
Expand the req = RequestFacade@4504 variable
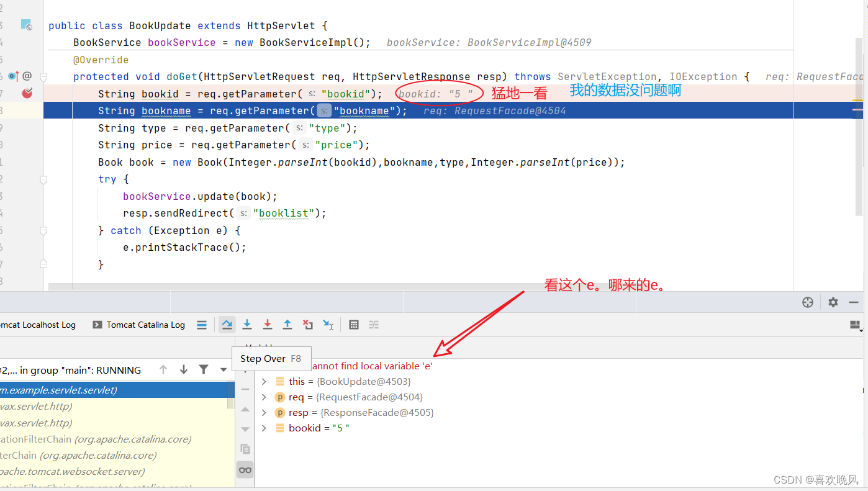(x=263, y=397)
